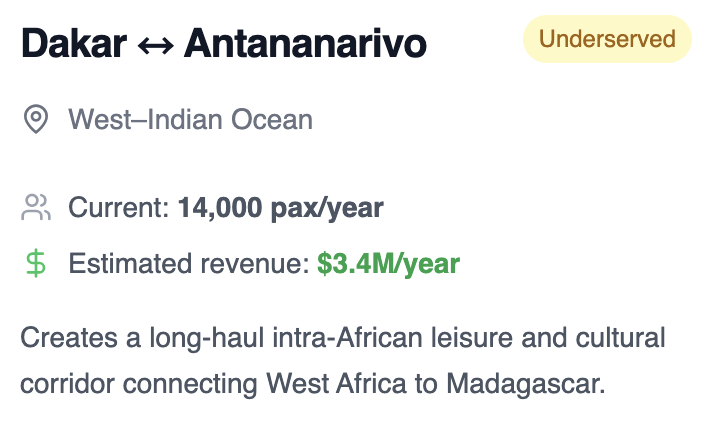Click the word Dakar in heading
Screen dimensions: 706x422
74,43
